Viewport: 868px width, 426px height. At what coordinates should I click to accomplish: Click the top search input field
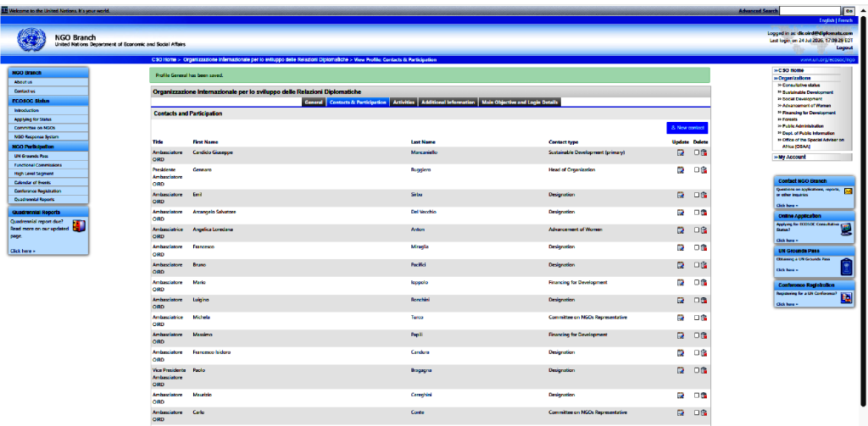[x=810, y=11]
